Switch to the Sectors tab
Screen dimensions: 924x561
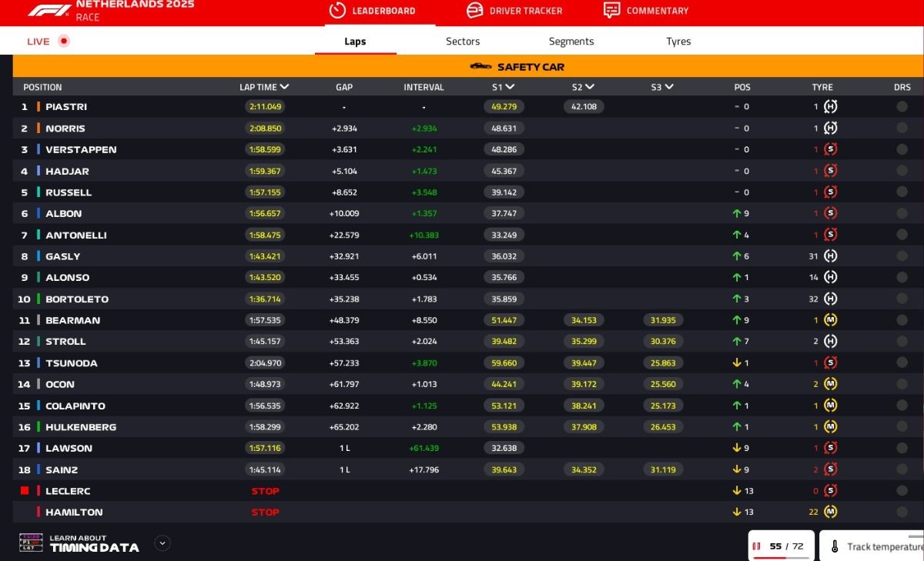pyautogui.click(x=463, y=42)
